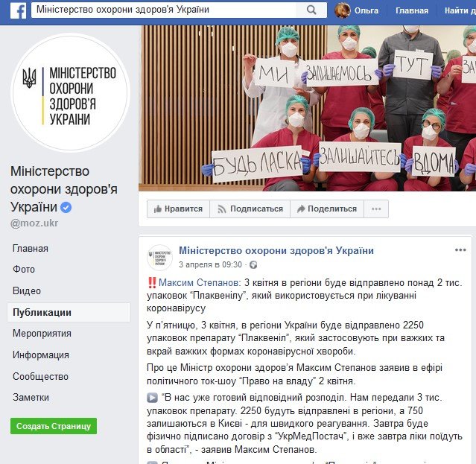Screen dimensions: 476x464
Task: Click the globe privacy icon on post
Action: click(253, 265)
